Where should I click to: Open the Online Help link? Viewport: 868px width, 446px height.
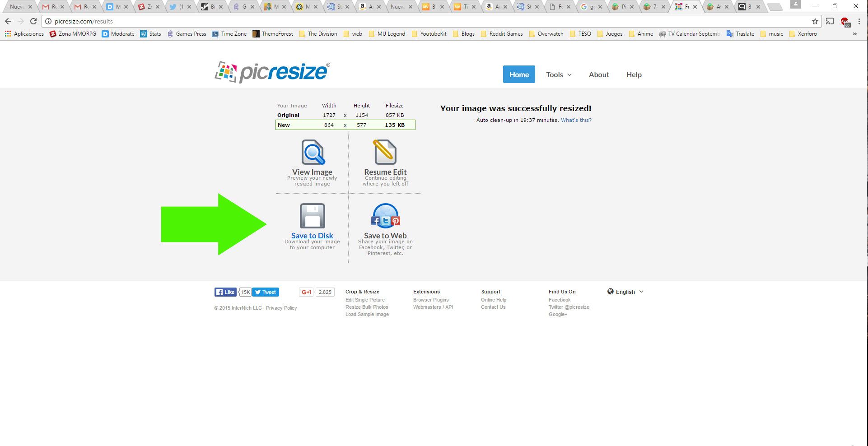(494, 300)
